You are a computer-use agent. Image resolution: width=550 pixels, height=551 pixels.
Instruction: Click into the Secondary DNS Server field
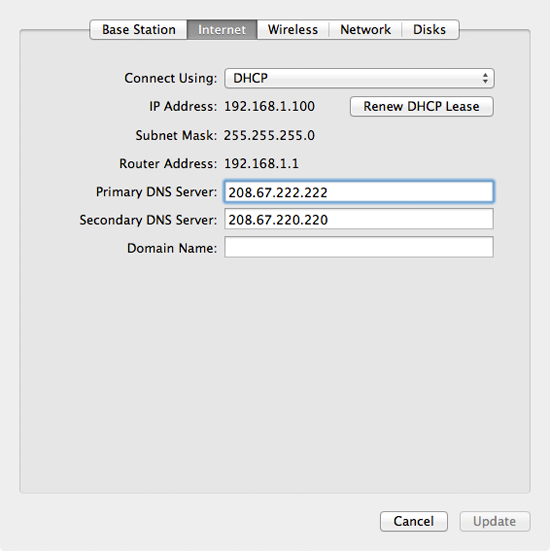[359, 219]
